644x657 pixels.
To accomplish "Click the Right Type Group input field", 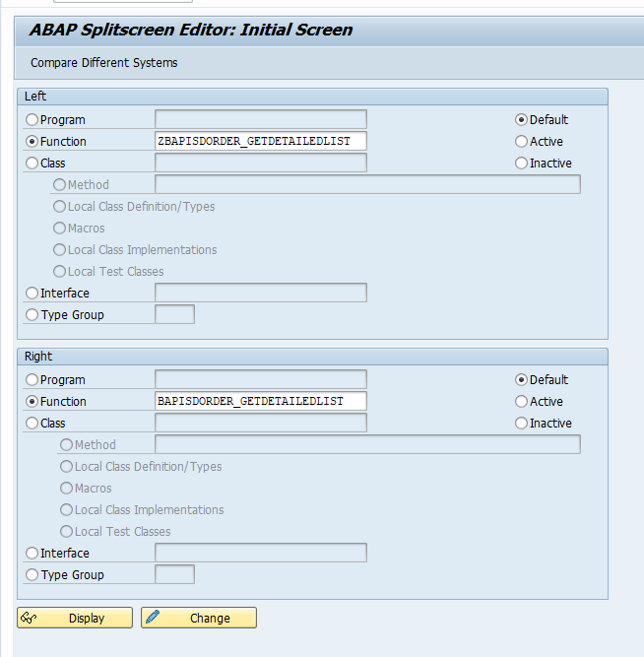I will pyautogui.click(x=174, y=574).
